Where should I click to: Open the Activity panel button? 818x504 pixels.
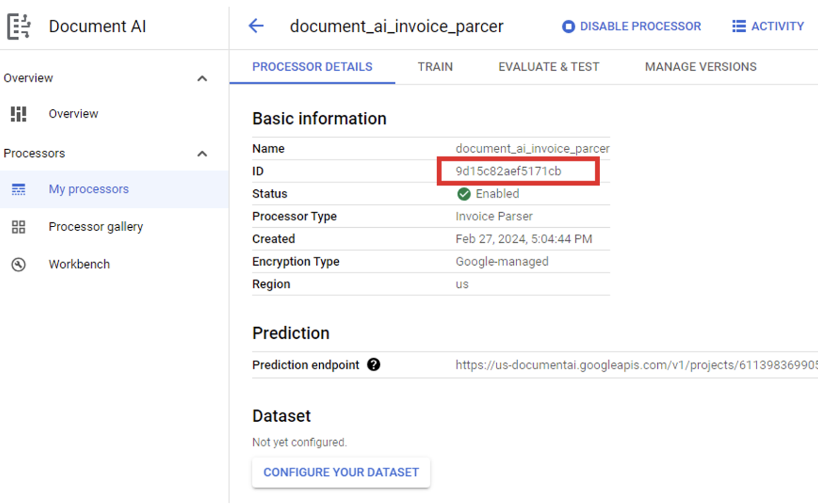click(768, 27)
